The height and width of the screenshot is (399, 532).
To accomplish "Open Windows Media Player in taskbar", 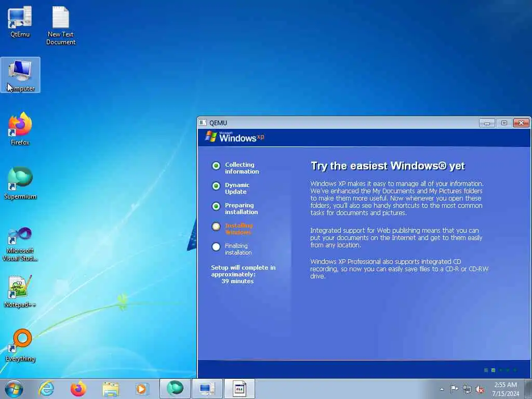I will 142,389.
